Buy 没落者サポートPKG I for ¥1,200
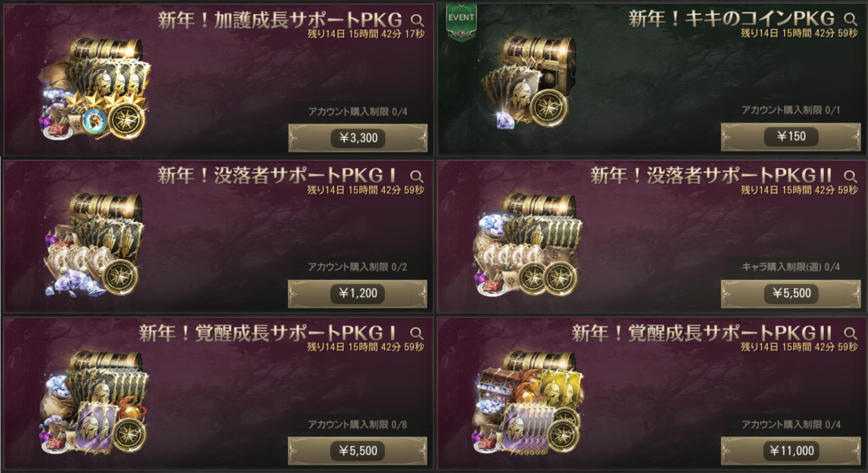The image size is (868, 473). point(358,293)
